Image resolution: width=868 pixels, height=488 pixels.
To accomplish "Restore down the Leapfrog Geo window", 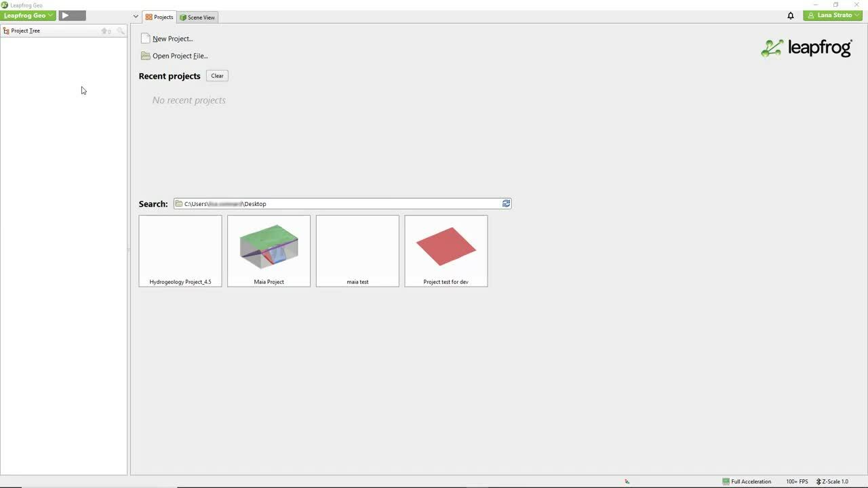I will coord(836,5).
